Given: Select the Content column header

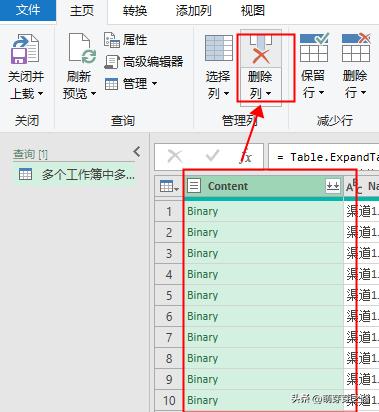Looking at the screenshot, I should tap(263, 186).
